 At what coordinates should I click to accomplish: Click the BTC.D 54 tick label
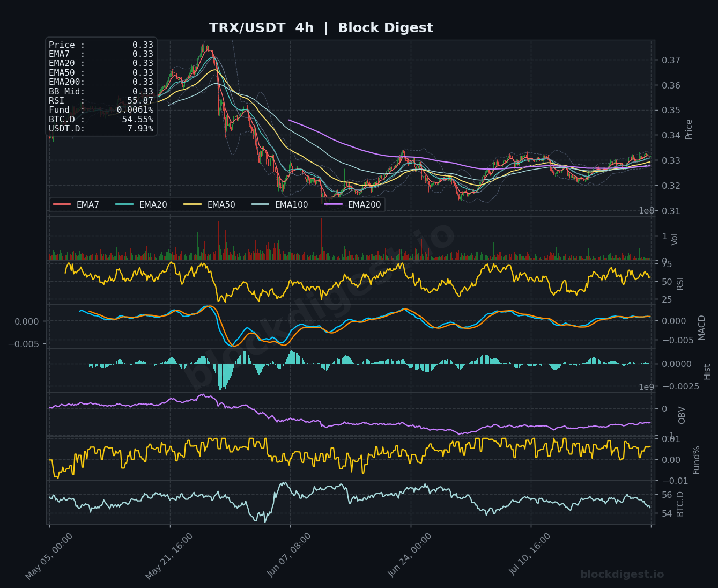tap(667, 514)
